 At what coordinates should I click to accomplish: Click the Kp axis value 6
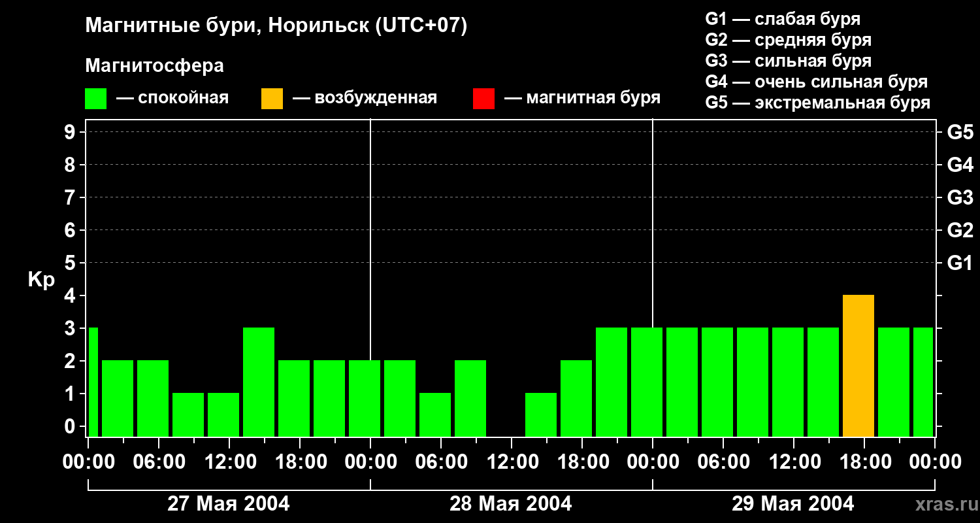[x=71, y=230]
